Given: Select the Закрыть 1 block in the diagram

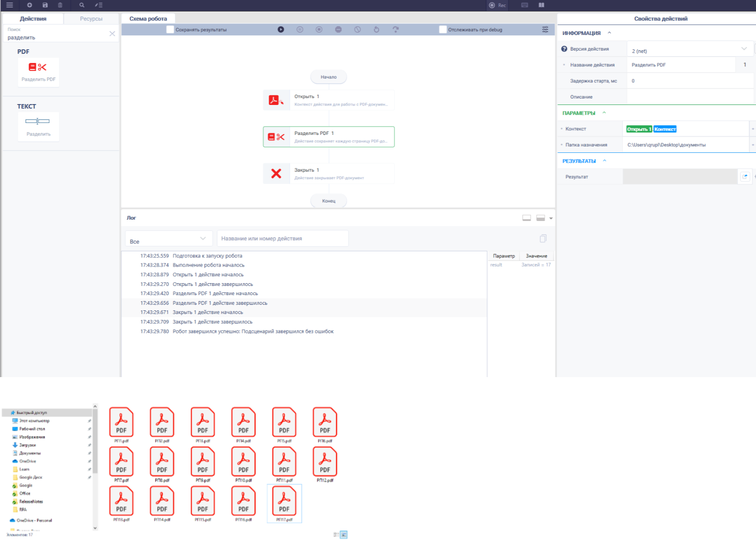Looking at the screenshot, I should pos(329,174).
